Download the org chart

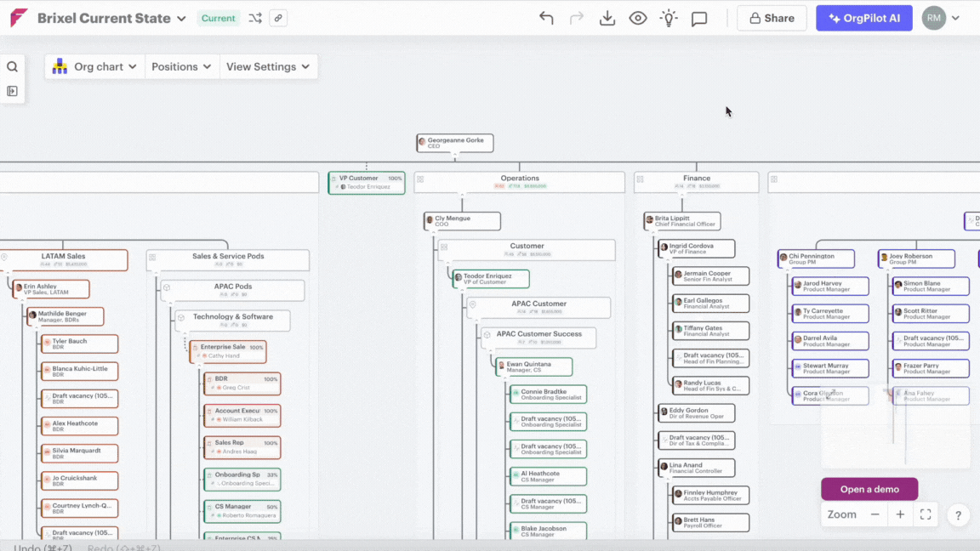[607, 18]
